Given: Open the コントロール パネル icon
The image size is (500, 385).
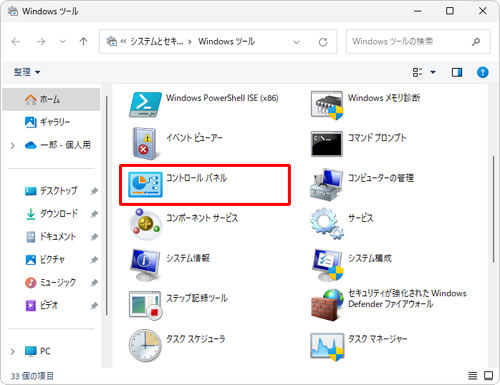Looking at the screenshot, I should [145, 184].
